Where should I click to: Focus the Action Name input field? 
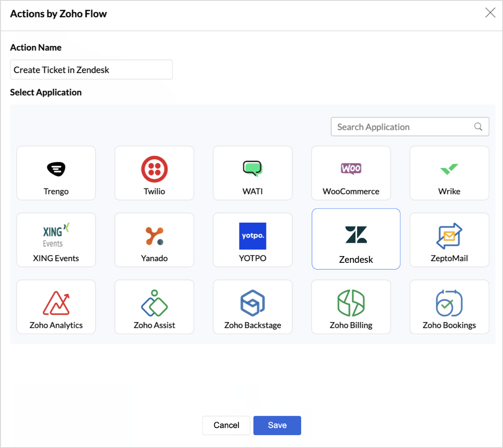pos(91,69)
